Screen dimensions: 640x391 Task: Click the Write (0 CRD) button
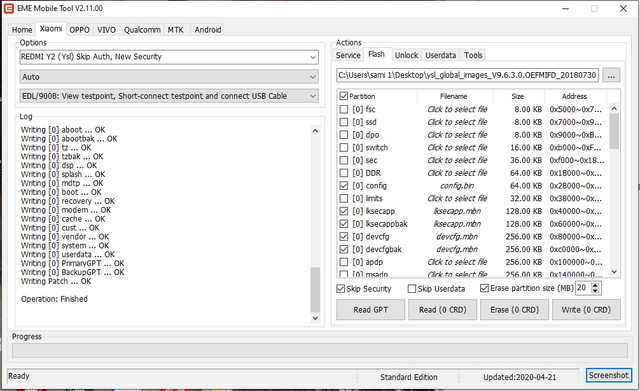tap(586, 310)
